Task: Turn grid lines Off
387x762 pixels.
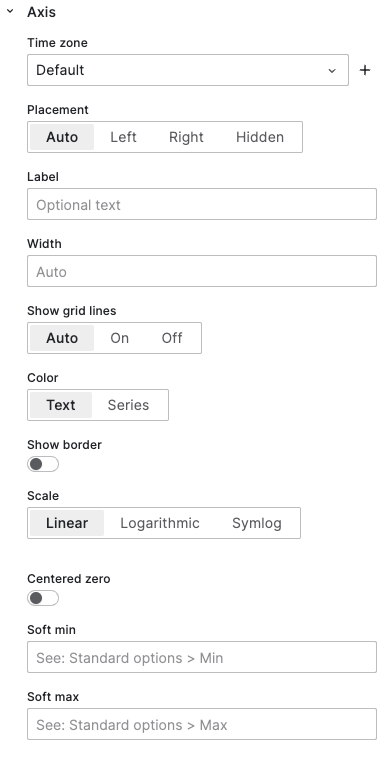Action: (172, 338)
